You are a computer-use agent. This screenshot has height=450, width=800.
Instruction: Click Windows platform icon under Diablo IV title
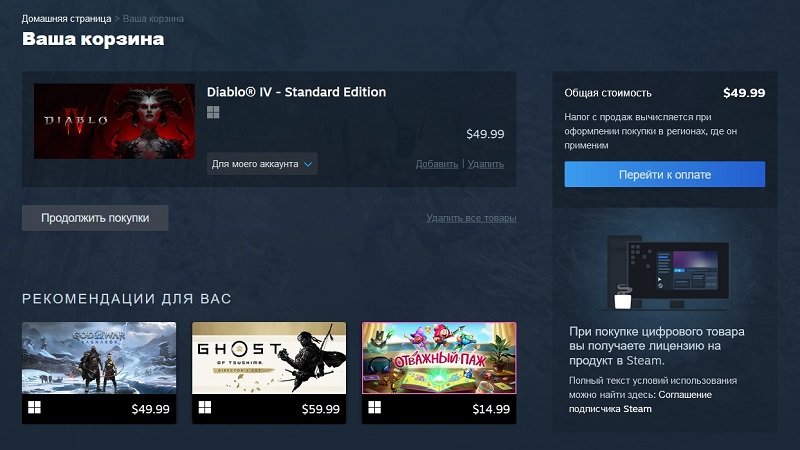click(x=213, y=112)
